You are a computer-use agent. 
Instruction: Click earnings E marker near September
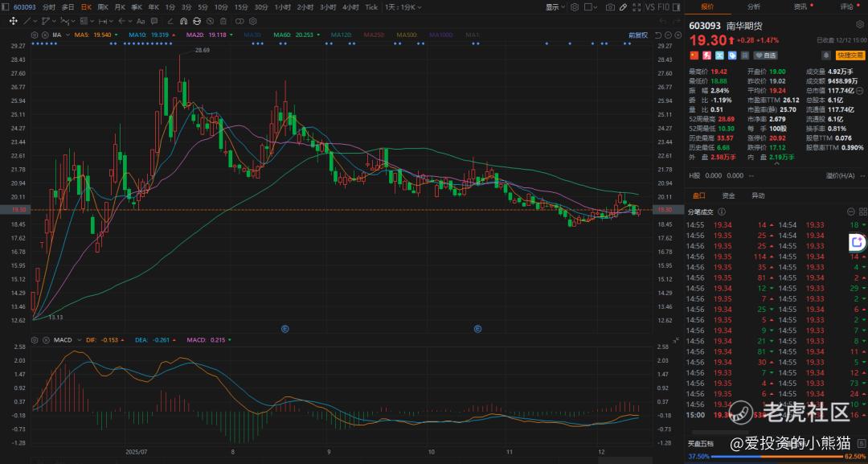[x=285, y=329]
